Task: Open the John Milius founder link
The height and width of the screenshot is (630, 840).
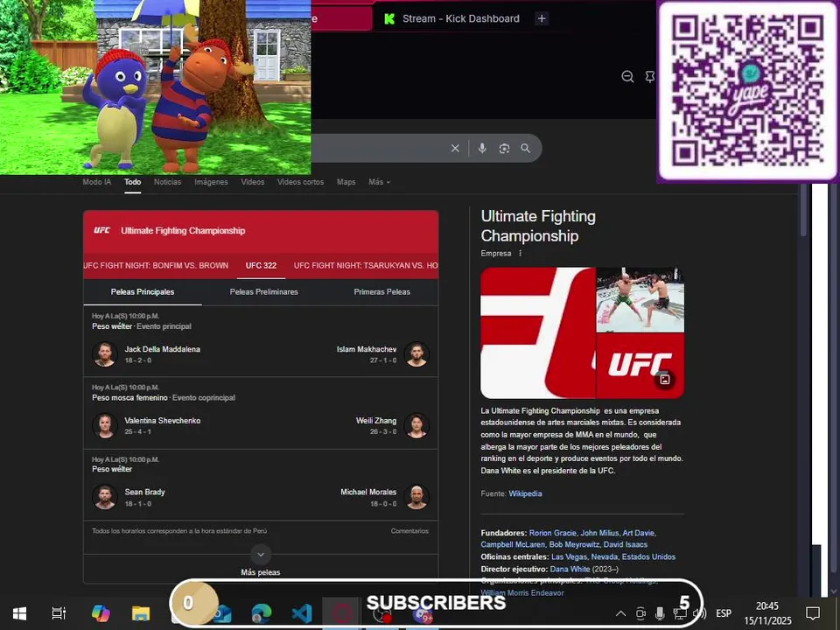Action: pos(599,533)
